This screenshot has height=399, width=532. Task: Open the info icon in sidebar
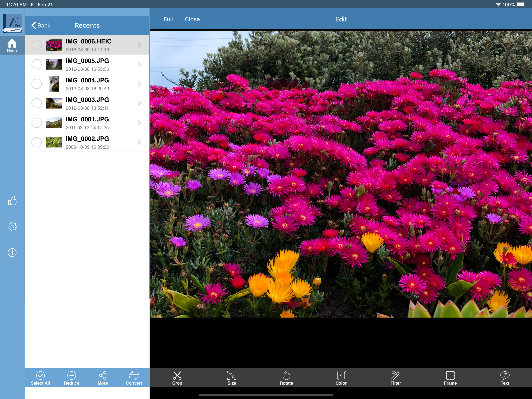click(12, 252)
